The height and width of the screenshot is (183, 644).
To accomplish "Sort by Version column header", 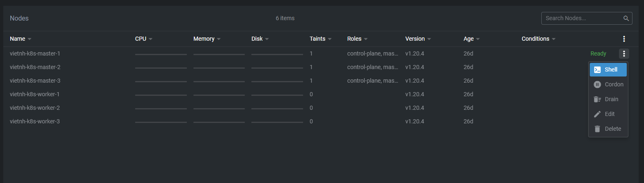I will point(415,39).
